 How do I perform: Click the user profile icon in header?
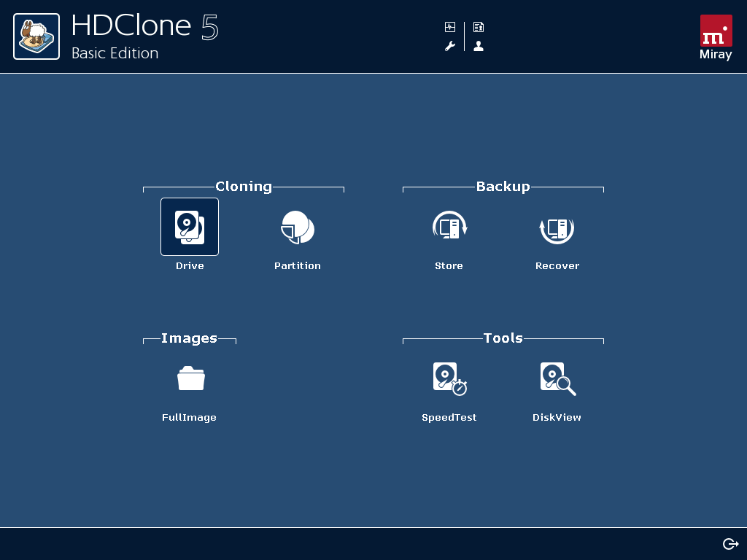pyautogui.click(x=479, y=46)
